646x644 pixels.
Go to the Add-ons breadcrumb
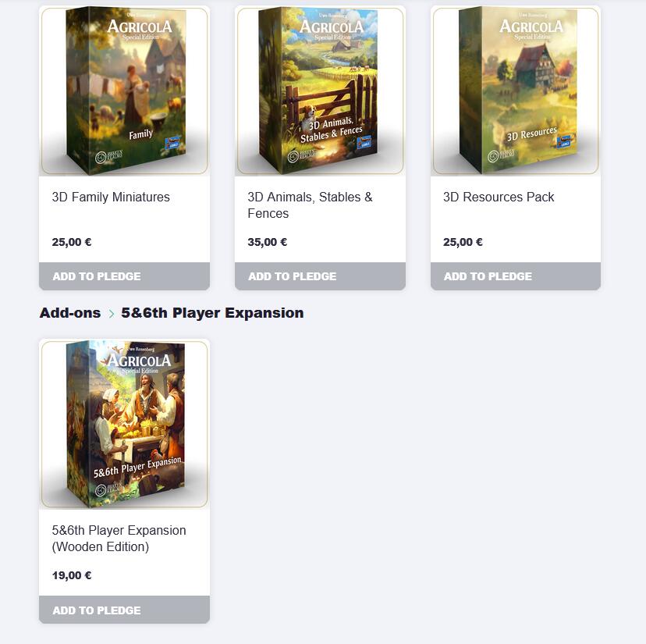[70, 313]
